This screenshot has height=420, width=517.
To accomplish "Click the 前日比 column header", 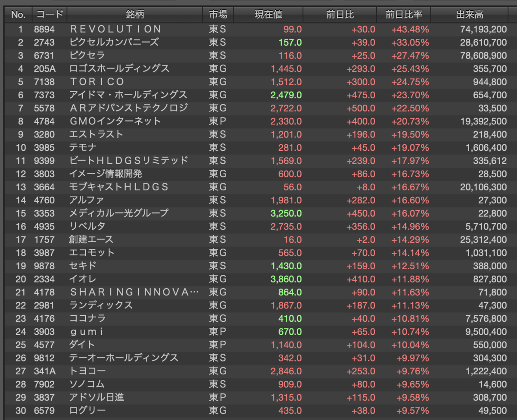I will 340,15.
